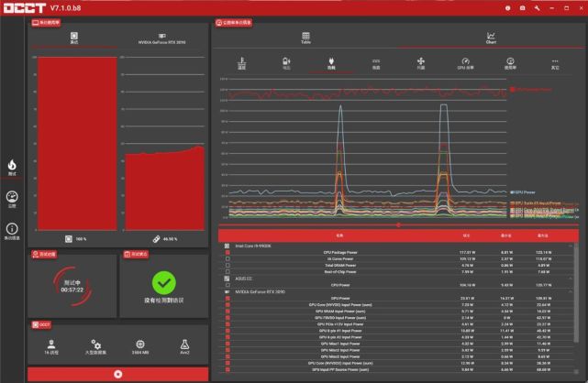Take a screenshot with the camera icon

(x=522, y=8)
